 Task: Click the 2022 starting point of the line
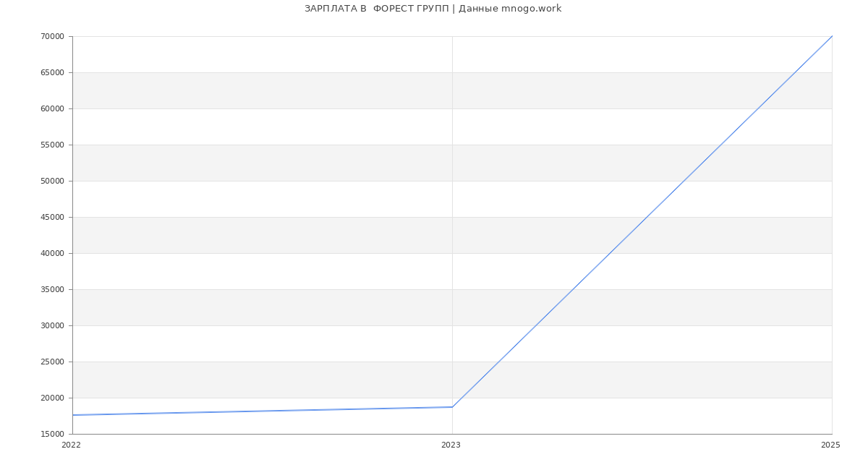pos(73,415)
